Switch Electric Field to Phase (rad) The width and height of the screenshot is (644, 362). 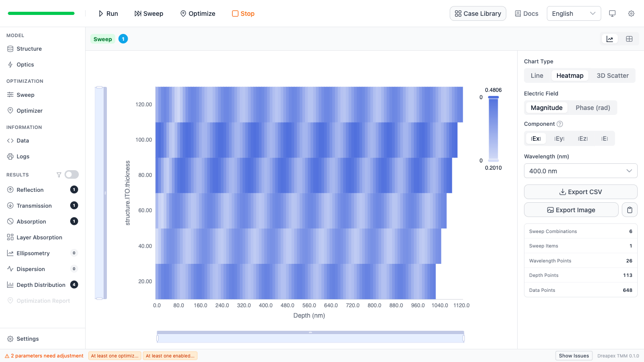coord(593,107)
